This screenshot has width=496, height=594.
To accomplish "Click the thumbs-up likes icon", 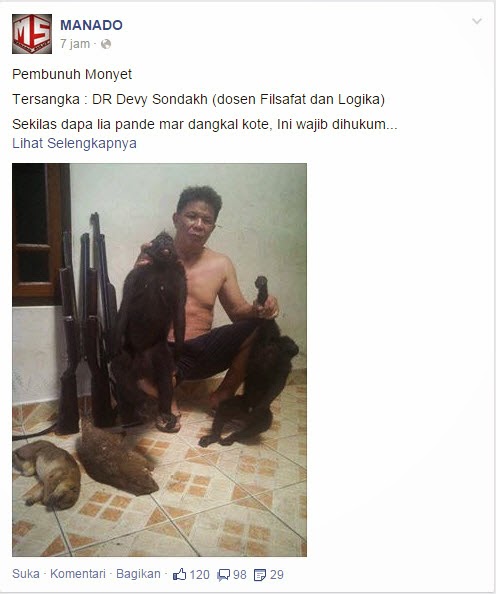I will [x=179, y=574].
